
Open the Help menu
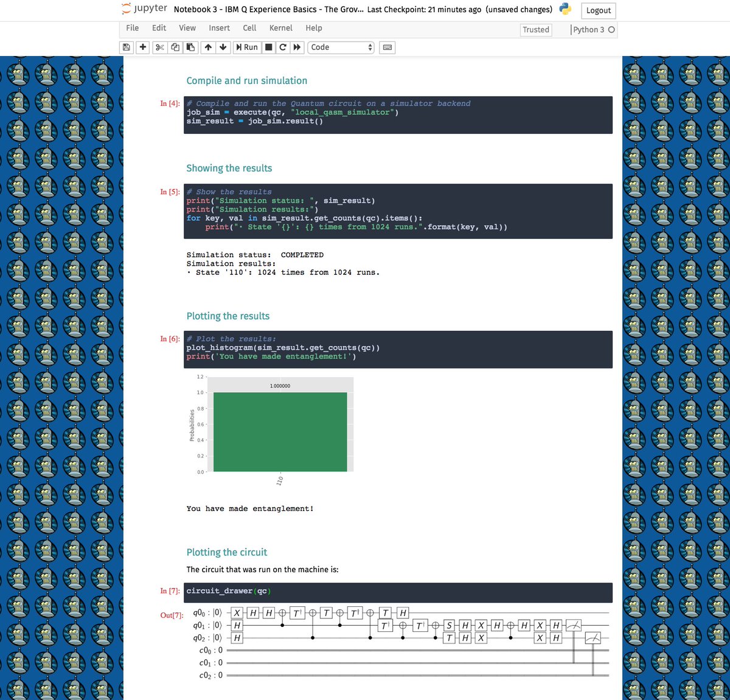click(x=314, y=28)
